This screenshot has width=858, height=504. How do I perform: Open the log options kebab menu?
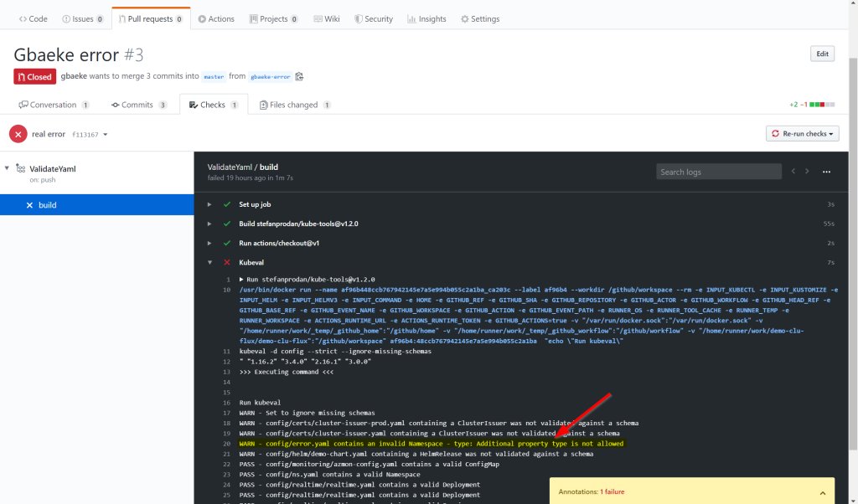click(827, 172)
